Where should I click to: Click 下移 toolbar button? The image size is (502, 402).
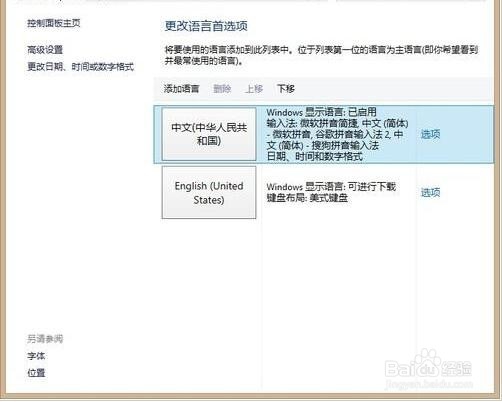click(286, 89)
